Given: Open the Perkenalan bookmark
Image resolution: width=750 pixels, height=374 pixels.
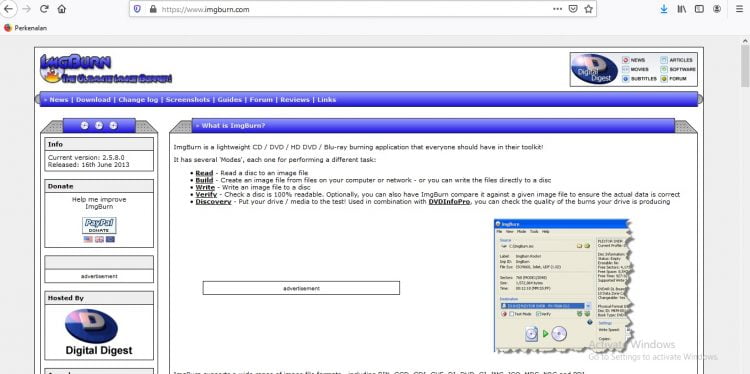Looking at the screenshot, I should click(25, 28).
